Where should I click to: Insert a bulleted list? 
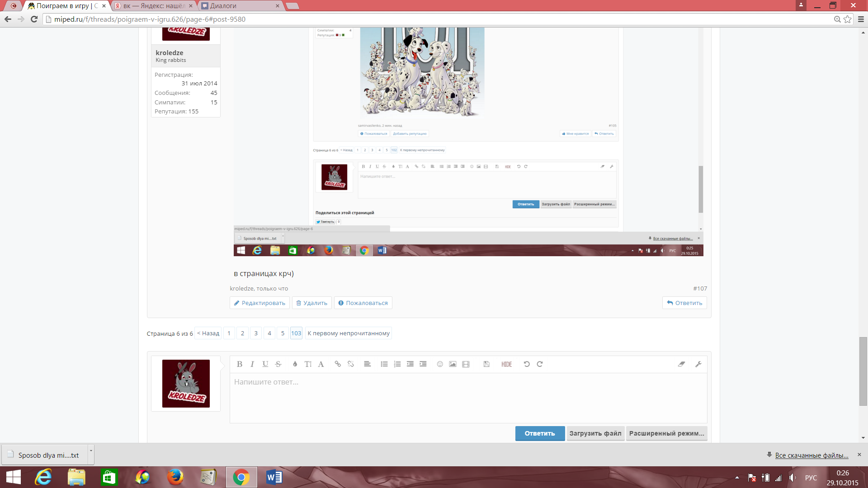pos(384,364)
